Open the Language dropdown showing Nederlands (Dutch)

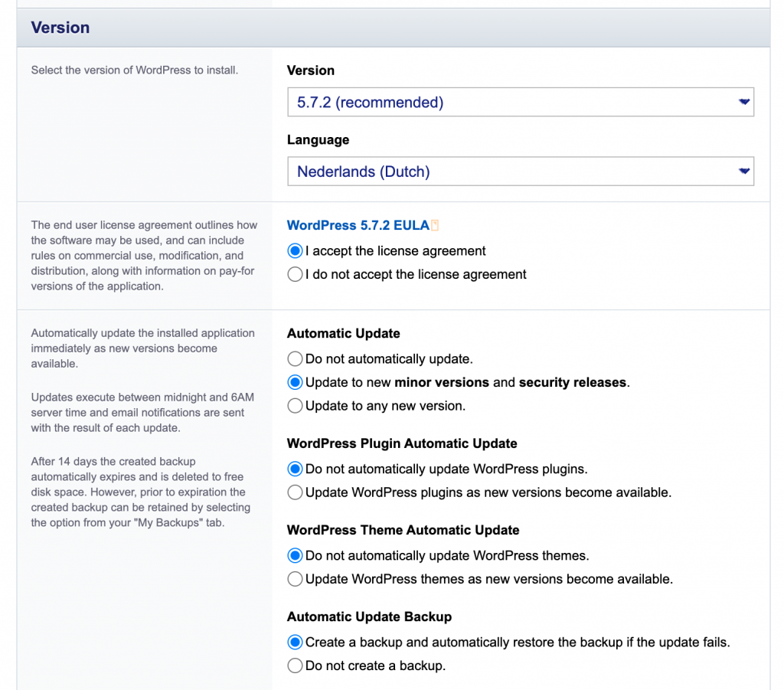pos(521,172)
